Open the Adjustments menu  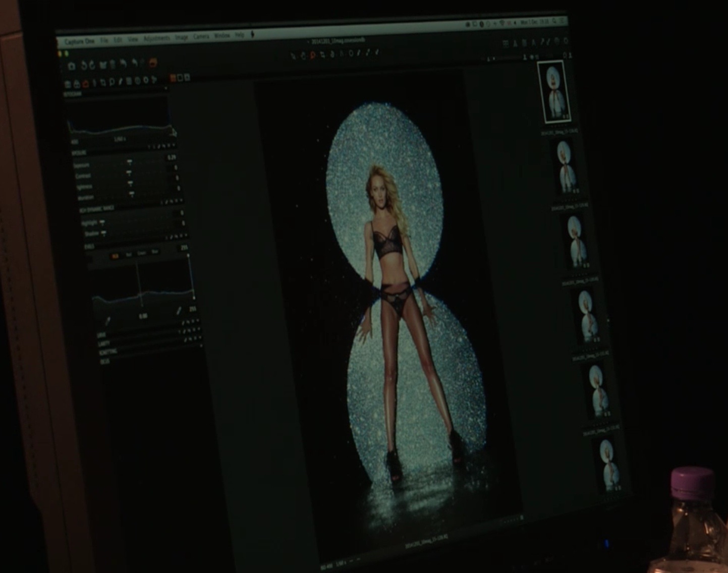click(x=156, y=38)
